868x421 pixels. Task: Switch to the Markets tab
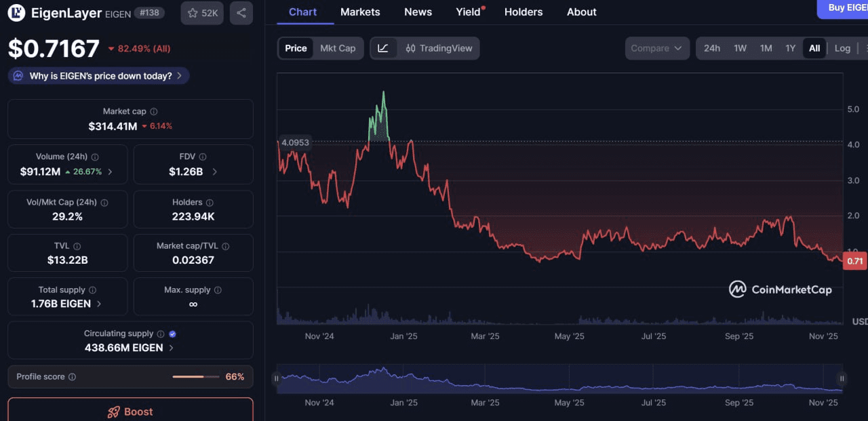click(360, 12)
